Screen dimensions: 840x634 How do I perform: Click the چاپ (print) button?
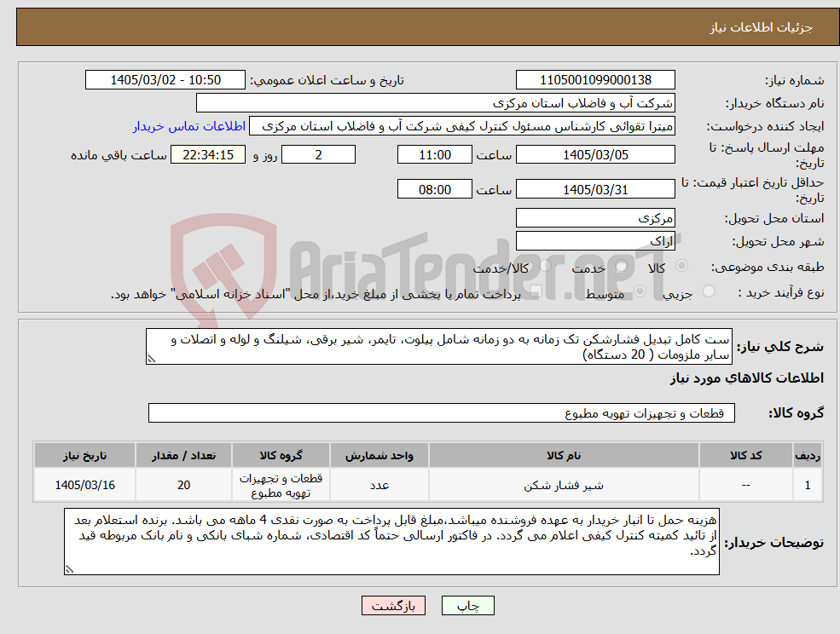pos(467,606)
